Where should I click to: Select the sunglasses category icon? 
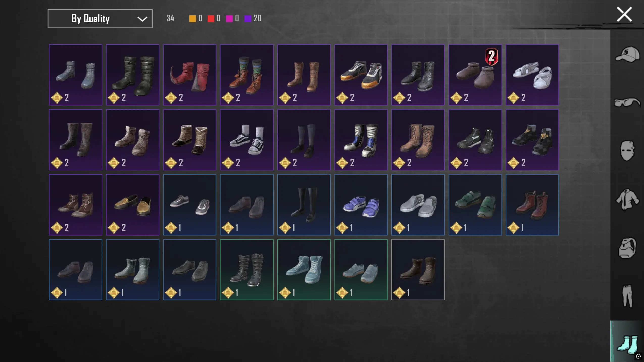point(627,102)
